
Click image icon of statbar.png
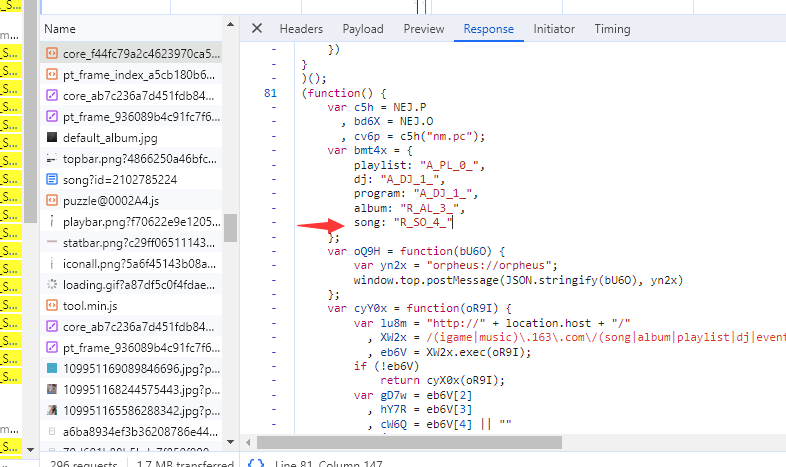pyautogui.click(x=52, y=242)
